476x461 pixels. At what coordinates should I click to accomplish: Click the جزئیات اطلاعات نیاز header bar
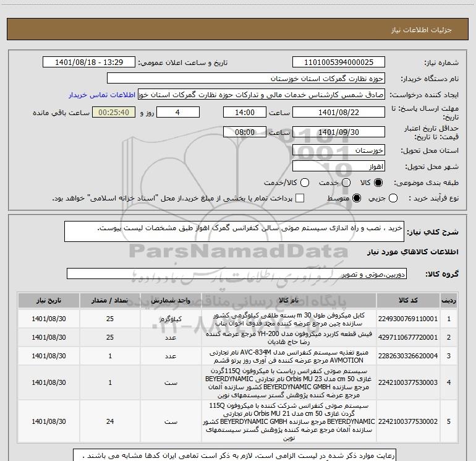coord(238,29)
